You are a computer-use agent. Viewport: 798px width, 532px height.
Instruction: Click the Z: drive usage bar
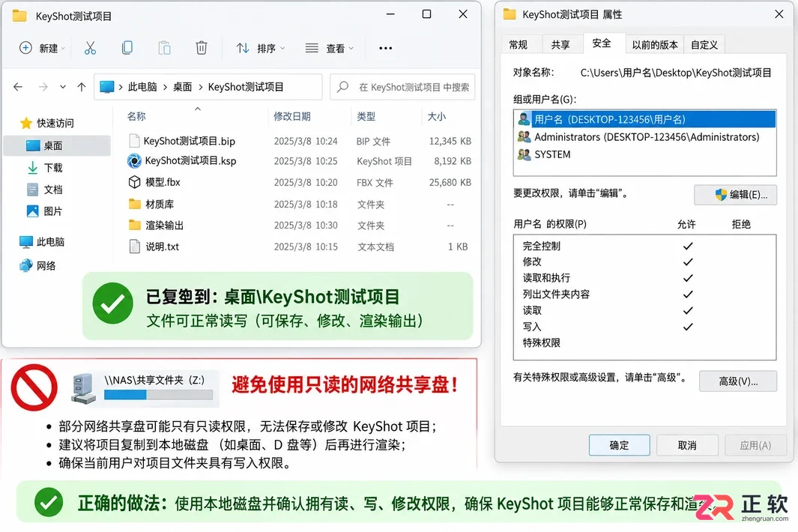158,395
